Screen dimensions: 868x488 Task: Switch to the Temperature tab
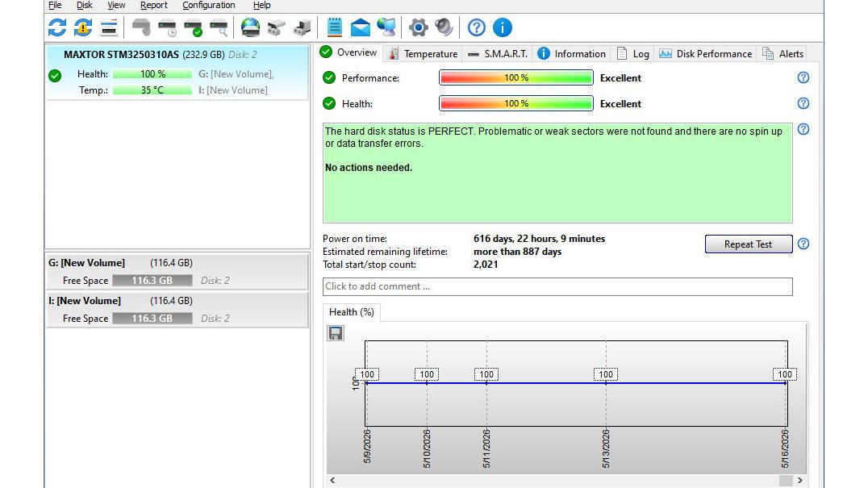(x=424, y=54)
